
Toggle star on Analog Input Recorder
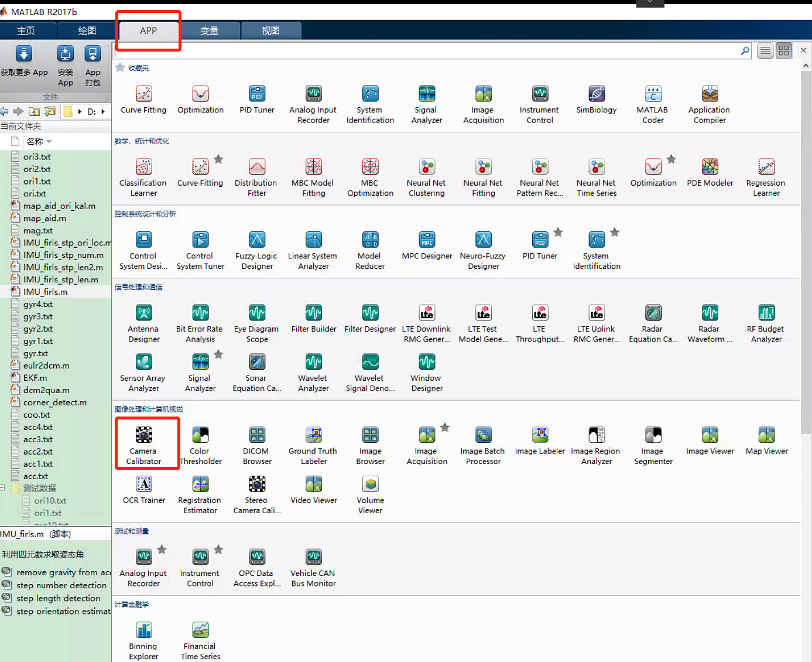162,550
